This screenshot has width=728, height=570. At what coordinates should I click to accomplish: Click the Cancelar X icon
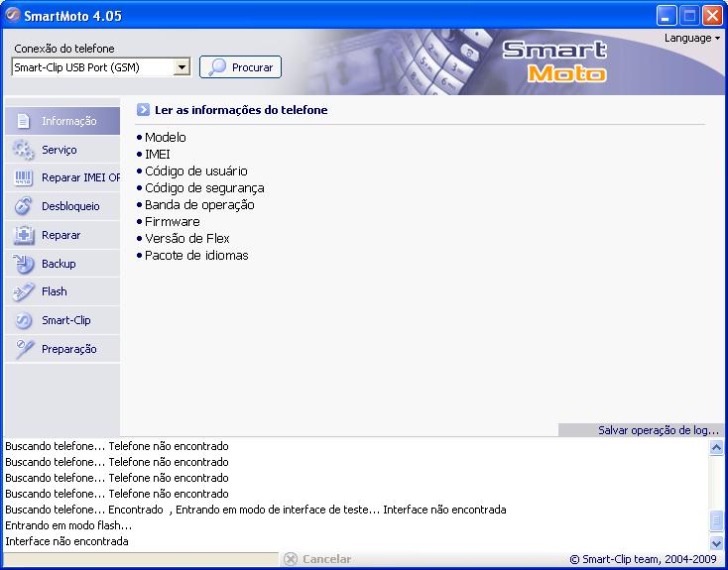(291, 559)
